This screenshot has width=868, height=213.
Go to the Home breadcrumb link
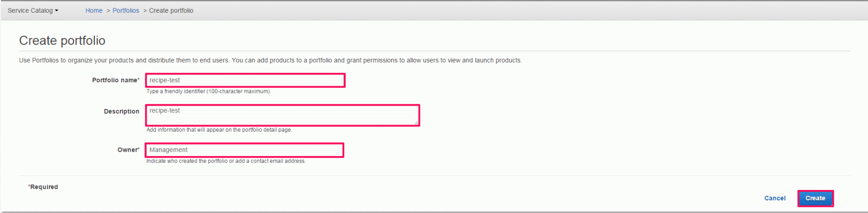point(94,10)
